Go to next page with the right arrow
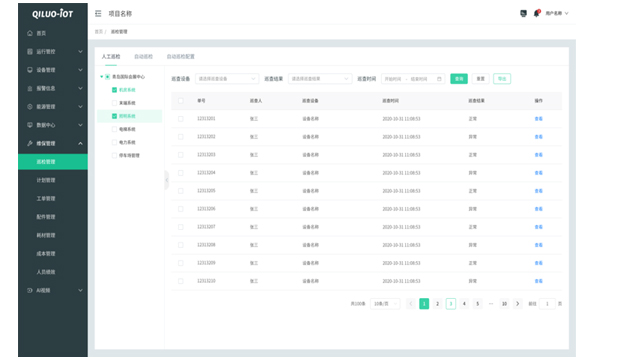 click(518, 304)
